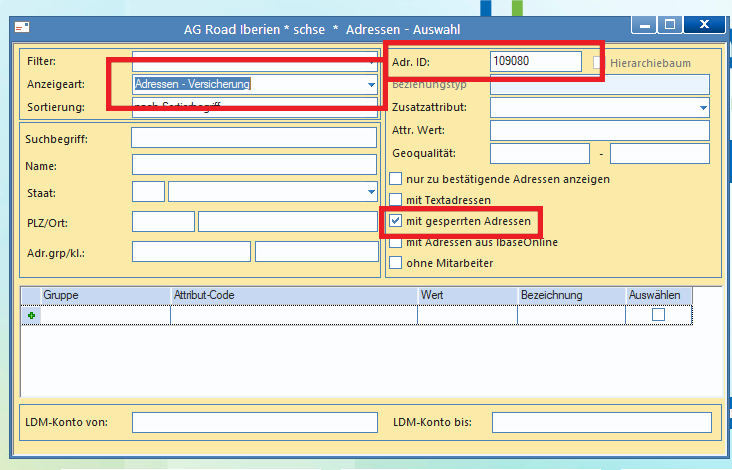This screenshot has height=470, width=732.
Task: Enable 'nur zu bestätigende Adressen anzeigen' checkbox
Action: pos(395,179)
